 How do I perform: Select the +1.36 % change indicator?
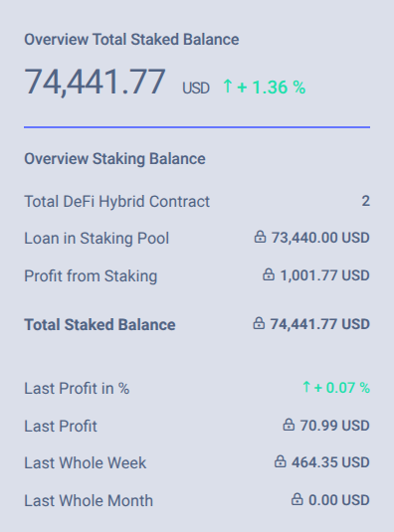pyautogui.click(x=272, y=88)
